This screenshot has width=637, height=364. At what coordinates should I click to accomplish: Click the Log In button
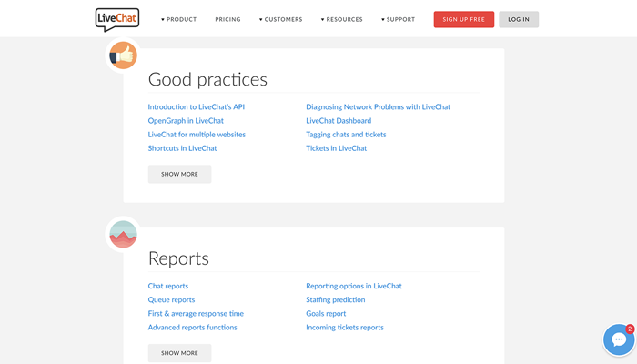[519, 19]
